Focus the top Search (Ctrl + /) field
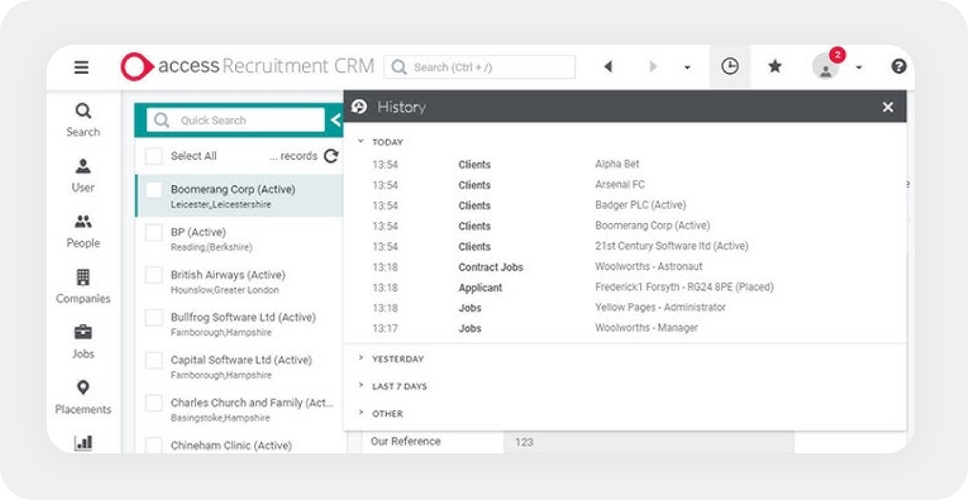Viewport: 968px width, 500px height. point(479,67)
